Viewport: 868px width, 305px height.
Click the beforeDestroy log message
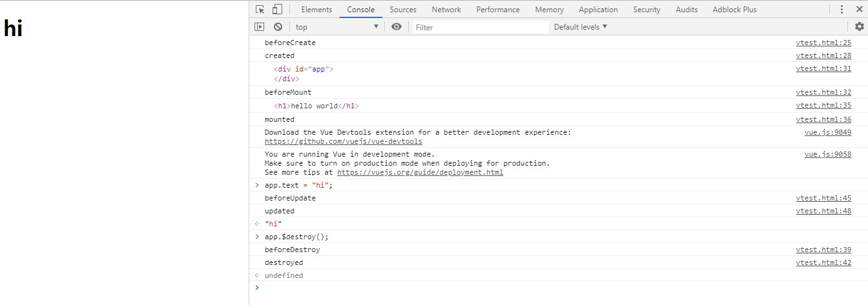(293, 250)
